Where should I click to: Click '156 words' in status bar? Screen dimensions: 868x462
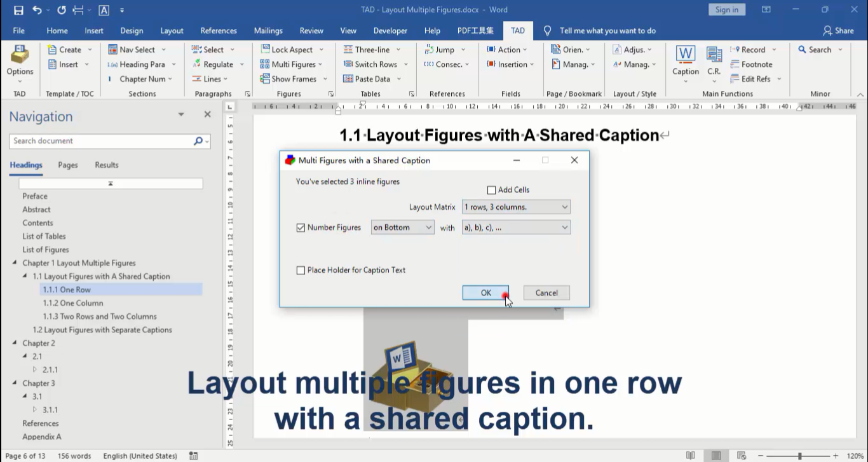click(x=74, y=456)
